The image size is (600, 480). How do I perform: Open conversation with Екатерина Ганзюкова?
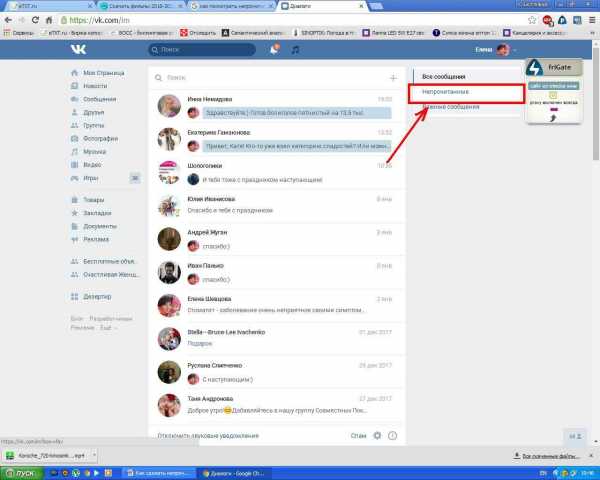(x=276, y=139)
